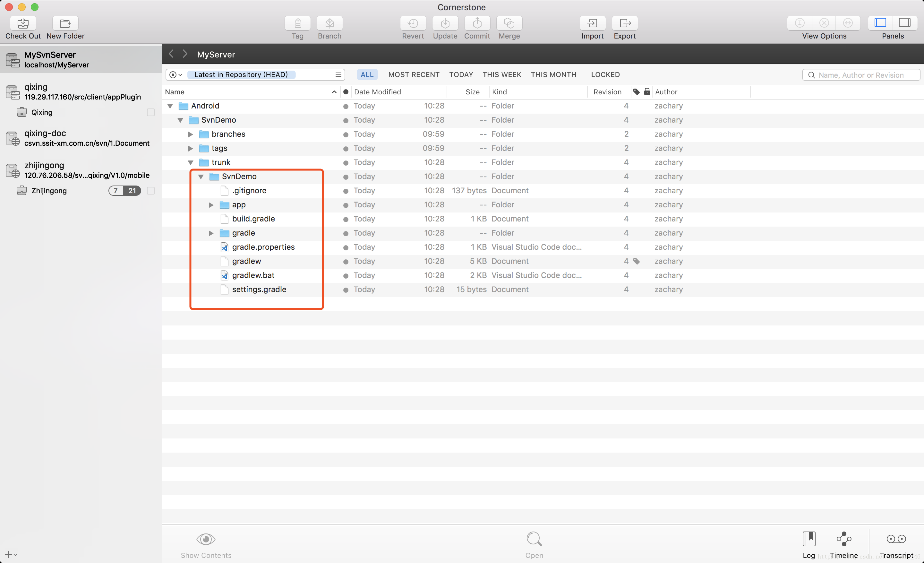Select the settings.gradle file
924x563 pixels.
(259, 290)
